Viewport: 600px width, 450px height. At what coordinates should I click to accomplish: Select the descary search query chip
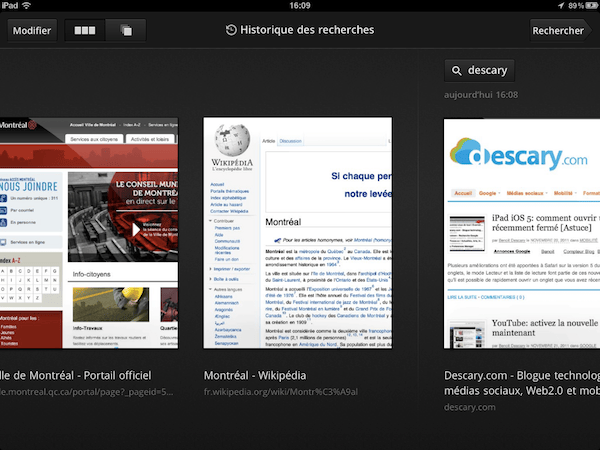point(479,71)
